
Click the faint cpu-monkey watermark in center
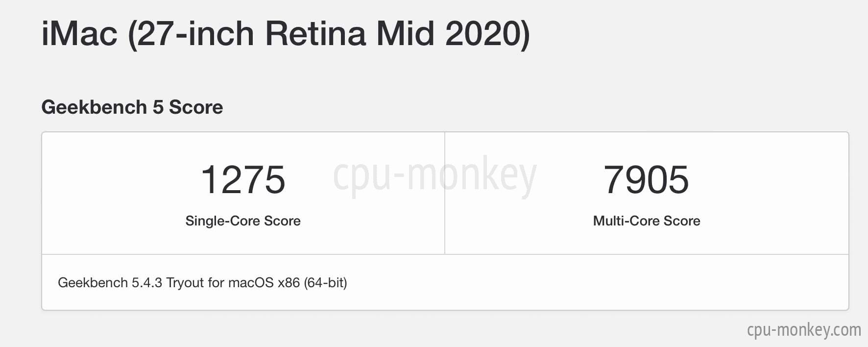(434, 175)
